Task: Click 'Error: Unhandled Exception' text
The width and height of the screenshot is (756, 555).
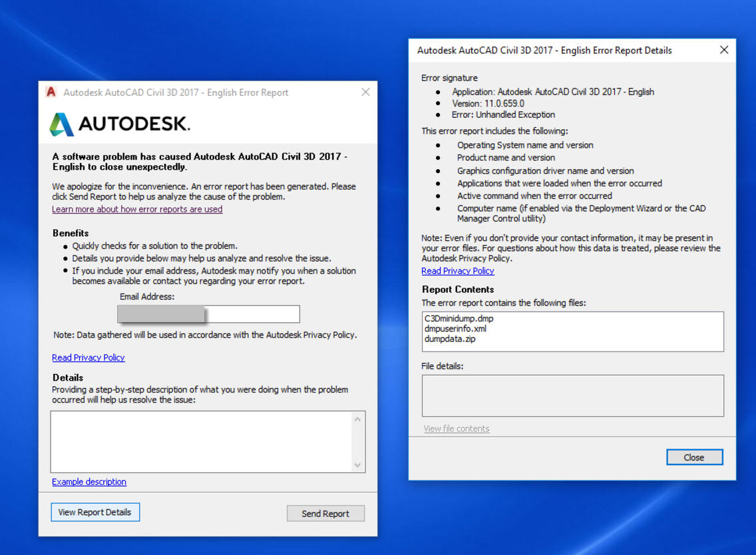Action: 503,114
